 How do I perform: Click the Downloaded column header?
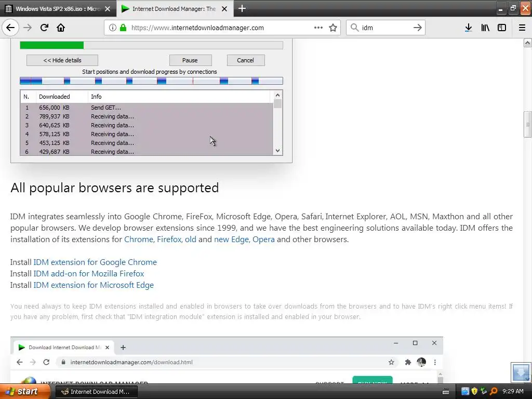62,97
